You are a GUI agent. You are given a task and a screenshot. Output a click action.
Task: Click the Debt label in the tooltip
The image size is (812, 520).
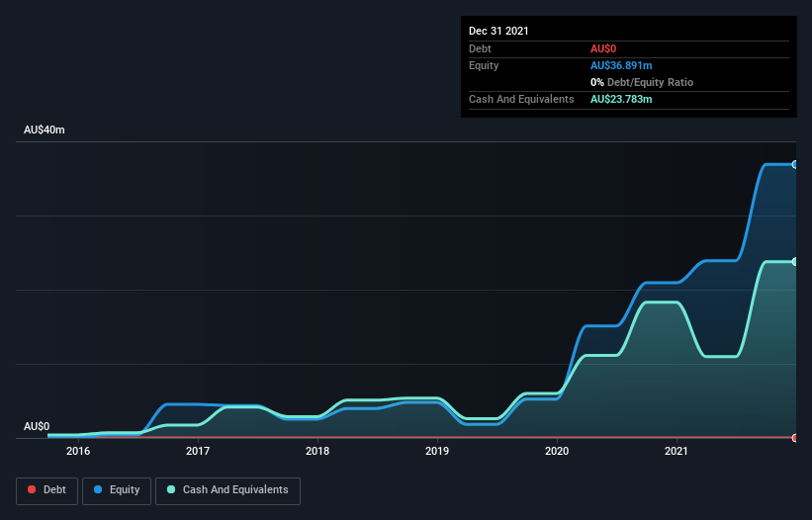point(480,48)
